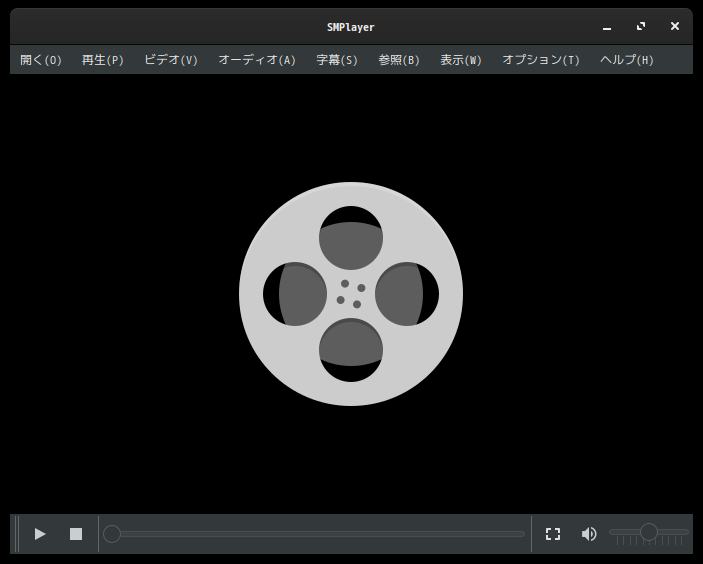Toggle fullscreen mode icon
703x564 pixels.
553,534
